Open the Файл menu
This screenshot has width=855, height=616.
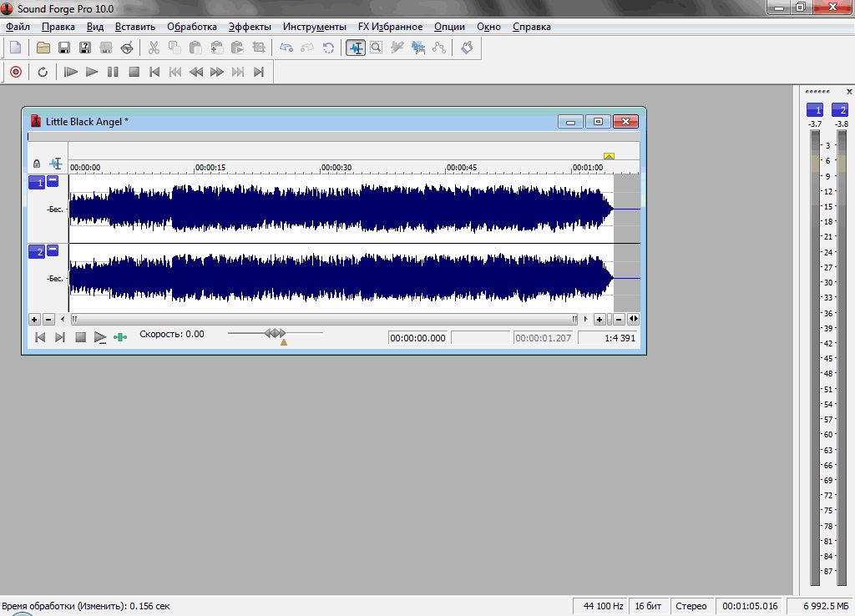18,27
